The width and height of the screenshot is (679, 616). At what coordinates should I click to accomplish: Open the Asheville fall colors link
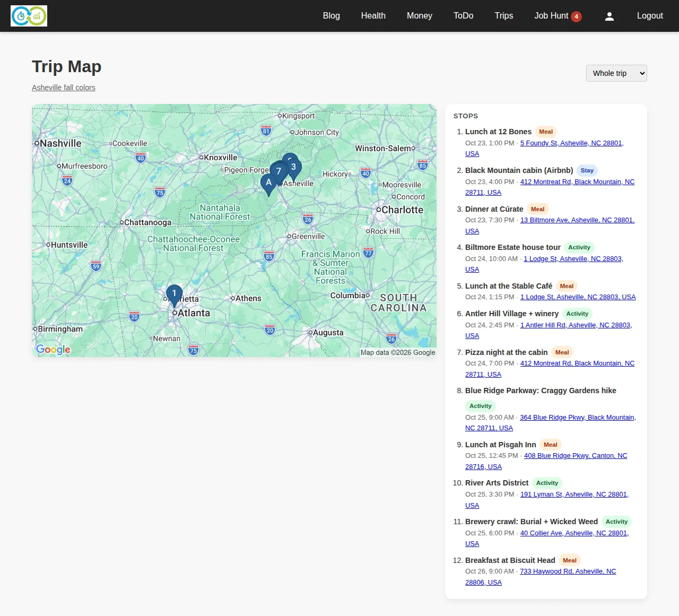click(64, 88)
